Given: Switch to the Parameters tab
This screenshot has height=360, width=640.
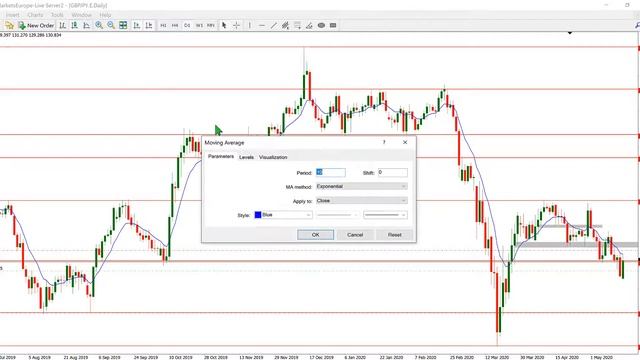Looking at the screenshot, I should pyautogui.click(x=221, y=157).
